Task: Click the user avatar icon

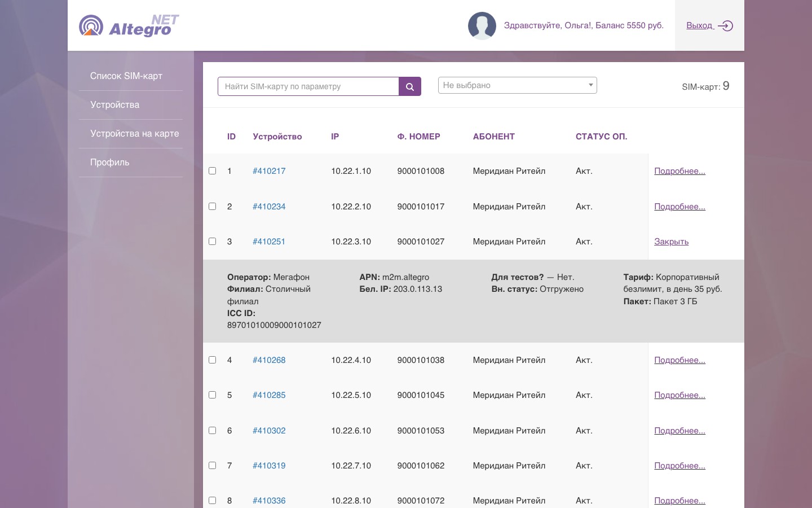Action: coord(482,25)
